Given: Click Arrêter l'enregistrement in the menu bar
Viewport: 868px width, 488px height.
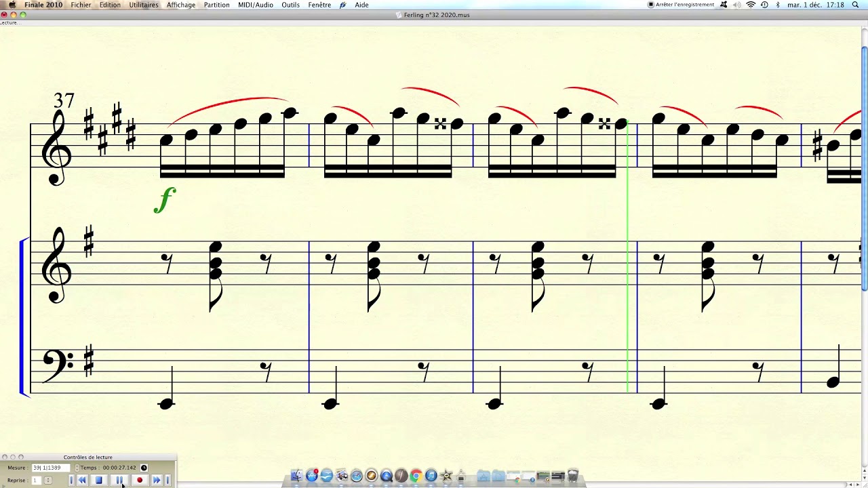Looking at the screenshot, I should point(682,5).
